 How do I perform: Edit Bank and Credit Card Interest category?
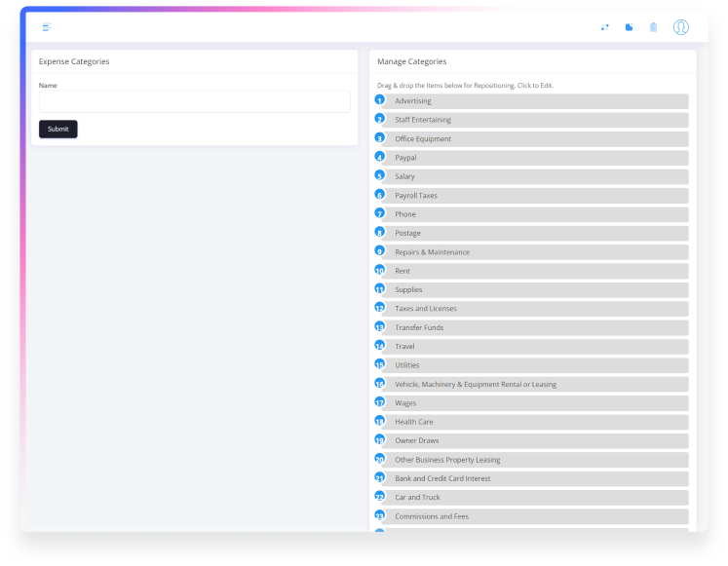tap(536, 478)
